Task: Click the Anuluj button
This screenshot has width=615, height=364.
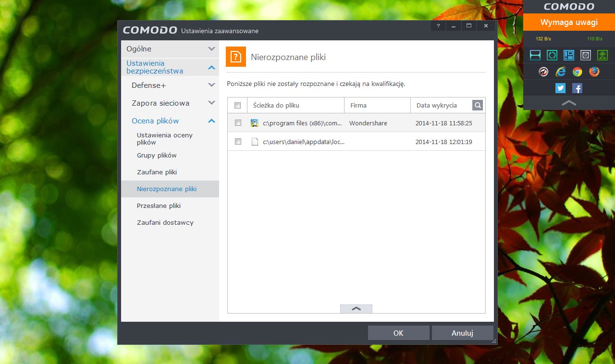Action: pyautogui.click(x=462, y=333)
